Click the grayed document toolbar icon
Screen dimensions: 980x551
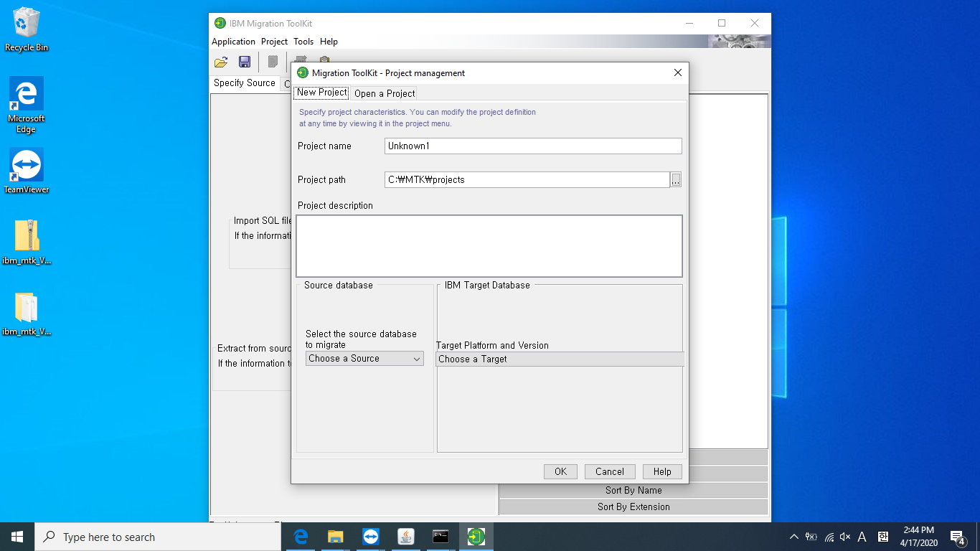[273, 62]
